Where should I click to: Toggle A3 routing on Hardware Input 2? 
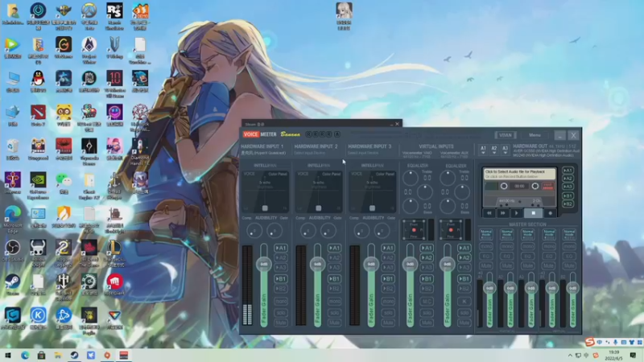pyautogui.click(x=334, y=268)
